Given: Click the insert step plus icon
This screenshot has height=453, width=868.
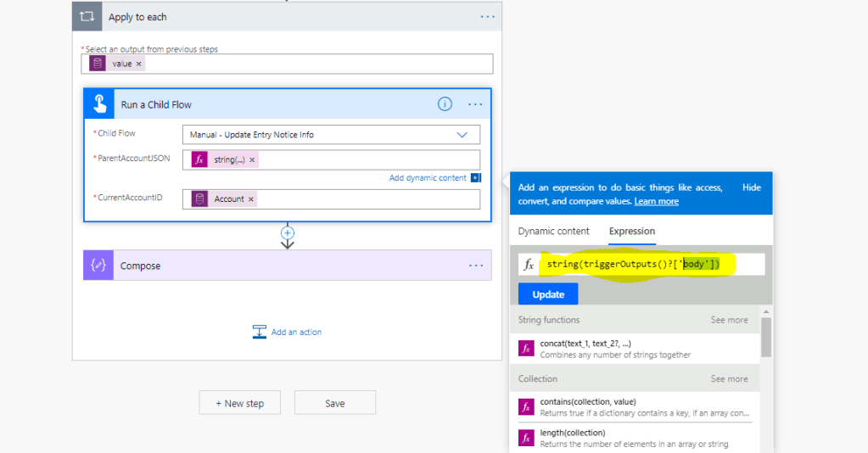Looking at the screenshot, I should [x=288, y=232].
